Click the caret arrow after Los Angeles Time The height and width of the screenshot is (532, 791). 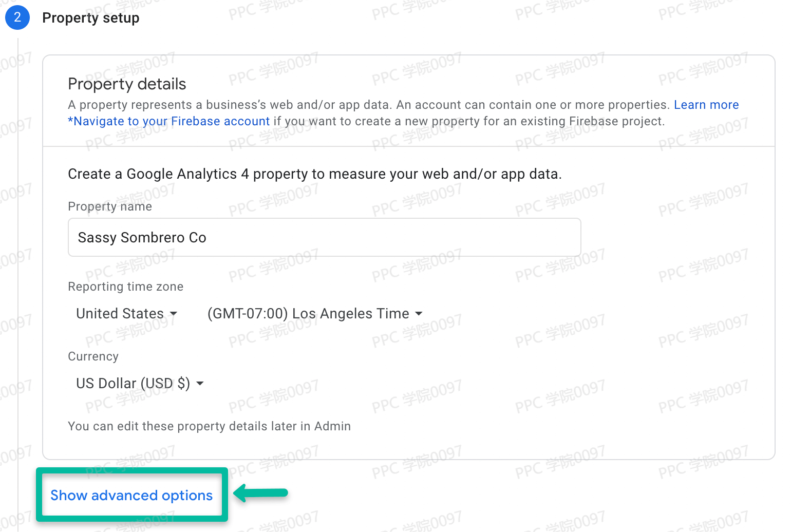click(419, 313)
